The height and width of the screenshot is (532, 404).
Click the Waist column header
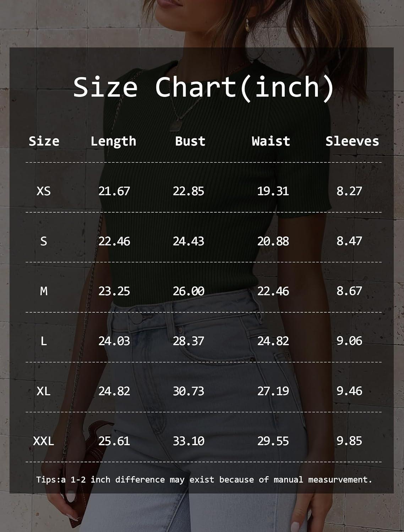coord(271,141)
